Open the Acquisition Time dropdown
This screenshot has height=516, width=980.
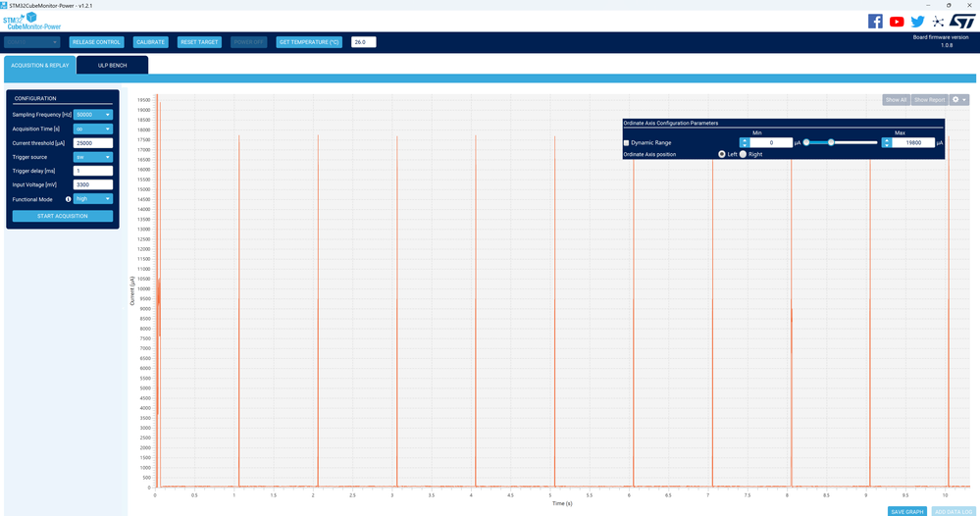tap(93, 129)
